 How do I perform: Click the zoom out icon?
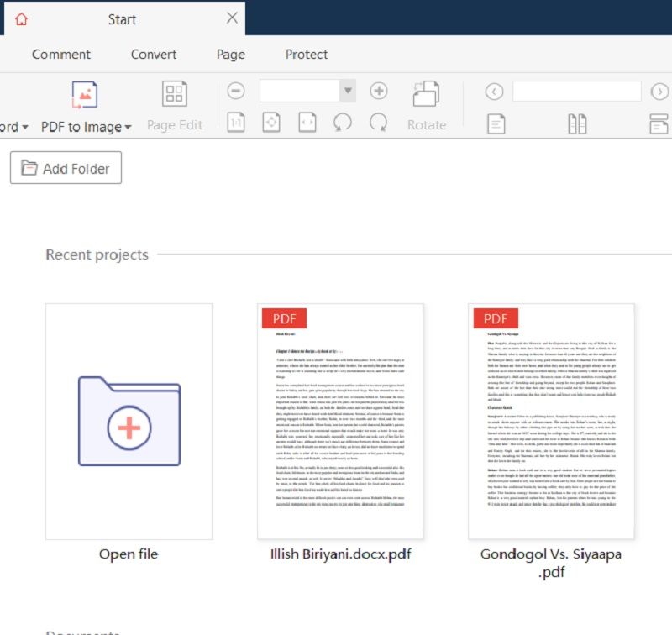pyautogui.click(x=235, y=91)
